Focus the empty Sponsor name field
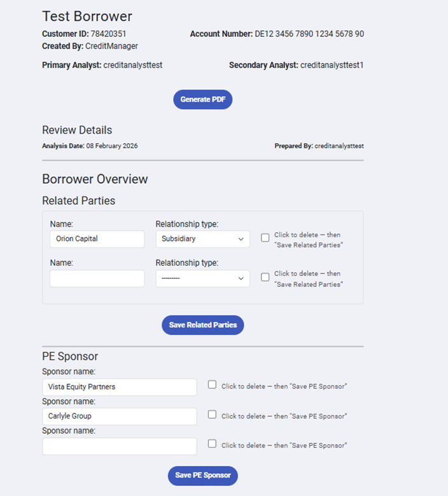The width and height of the screenshot is (448, 496). point(119,446)
